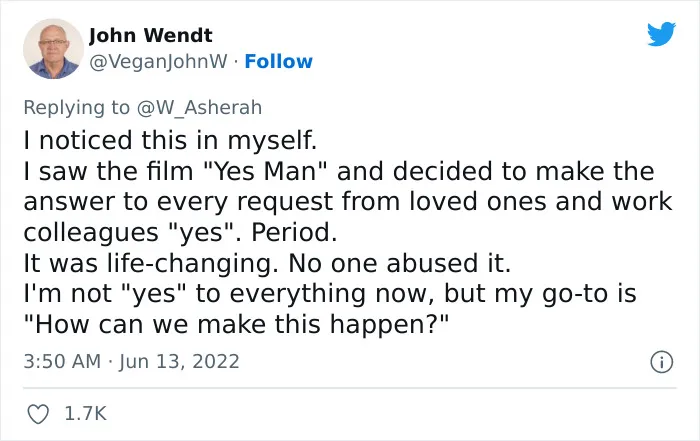Click the heart like icon
The width and height of the screenshot is (700, 441).
[x=38, y=414]
